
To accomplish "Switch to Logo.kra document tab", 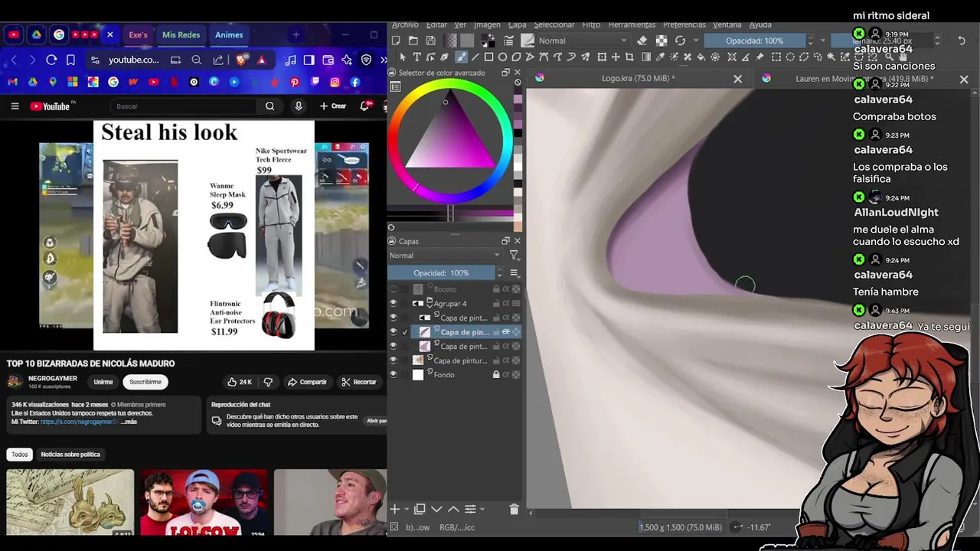I will [x=637, y=78].
